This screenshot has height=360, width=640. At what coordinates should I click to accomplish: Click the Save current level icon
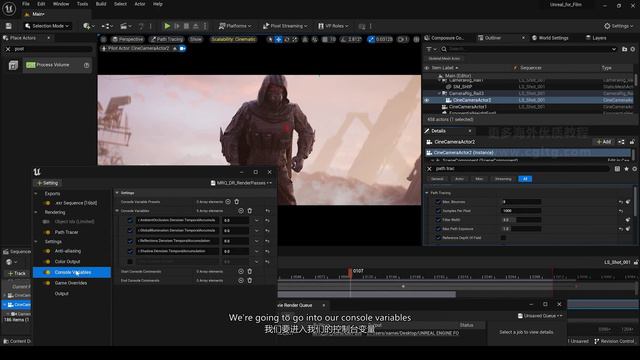9,26
